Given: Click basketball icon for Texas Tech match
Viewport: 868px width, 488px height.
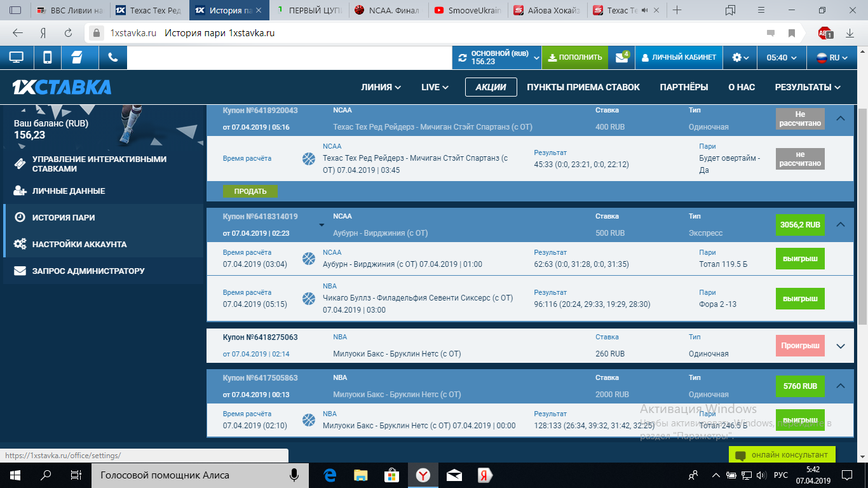Looking at the screenshot, I should (309, 159).
